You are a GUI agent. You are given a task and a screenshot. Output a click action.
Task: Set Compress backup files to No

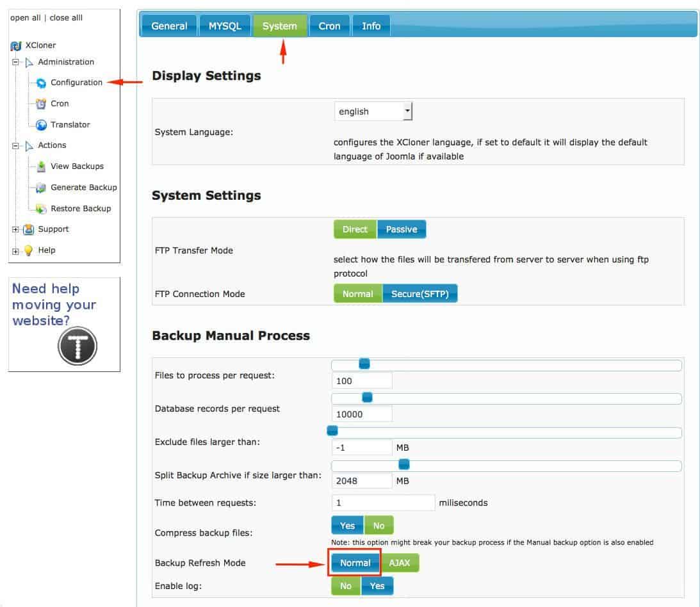click(x=378, y=525)
